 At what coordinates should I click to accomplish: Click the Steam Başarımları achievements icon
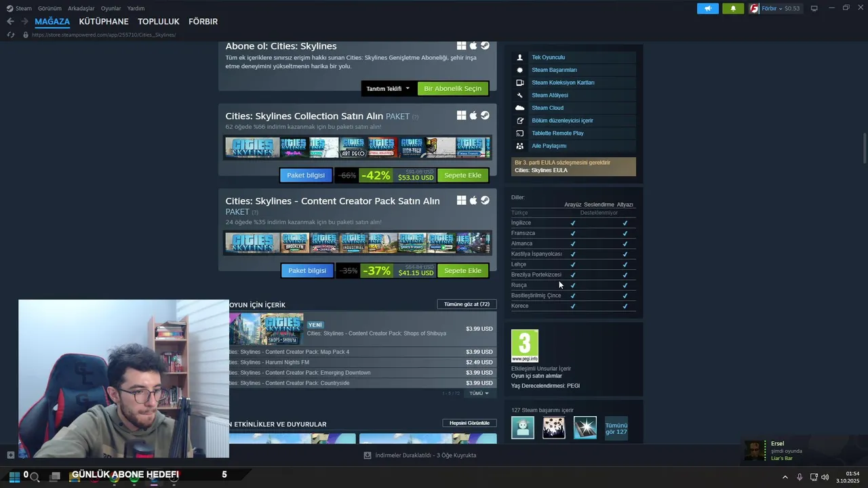[x=520, y=70]
